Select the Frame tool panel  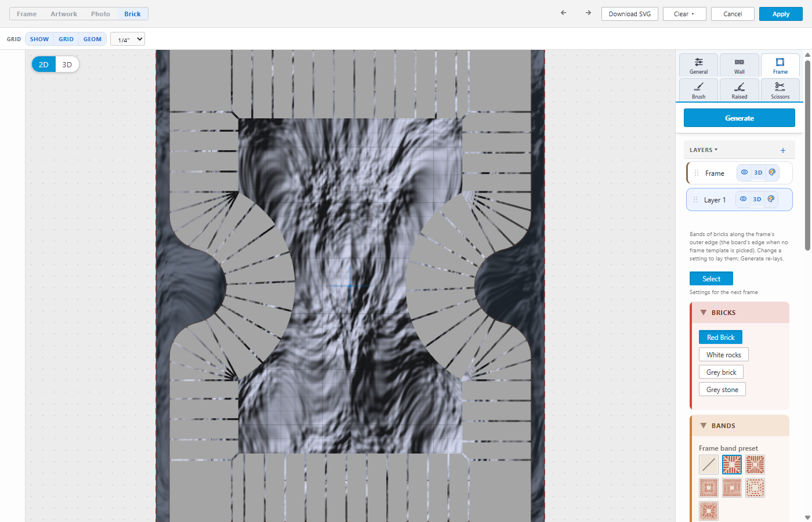pyautogui.click(x=780, y=66)
